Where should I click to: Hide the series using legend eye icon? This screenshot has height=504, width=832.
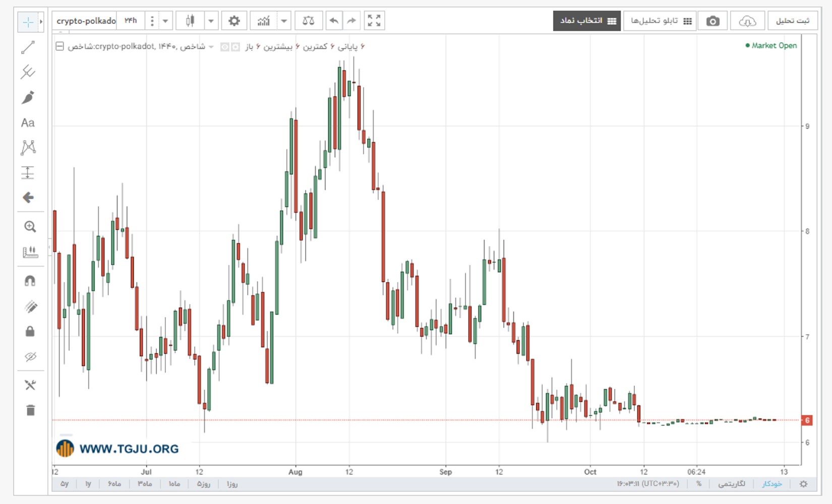point(225,47)
